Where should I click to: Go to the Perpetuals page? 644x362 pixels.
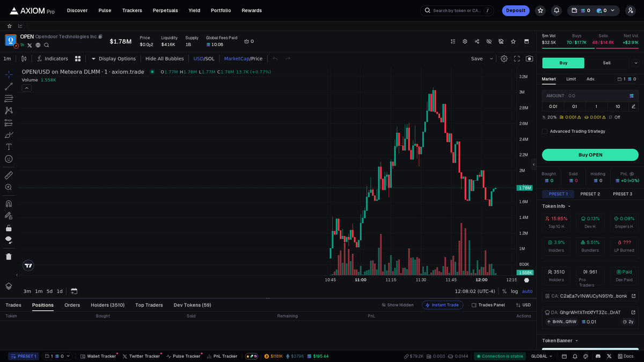pos(165,10)
